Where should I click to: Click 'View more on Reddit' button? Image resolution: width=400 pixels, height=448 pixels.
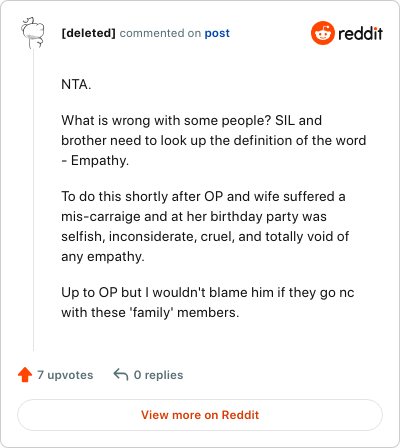coord(200,415)
